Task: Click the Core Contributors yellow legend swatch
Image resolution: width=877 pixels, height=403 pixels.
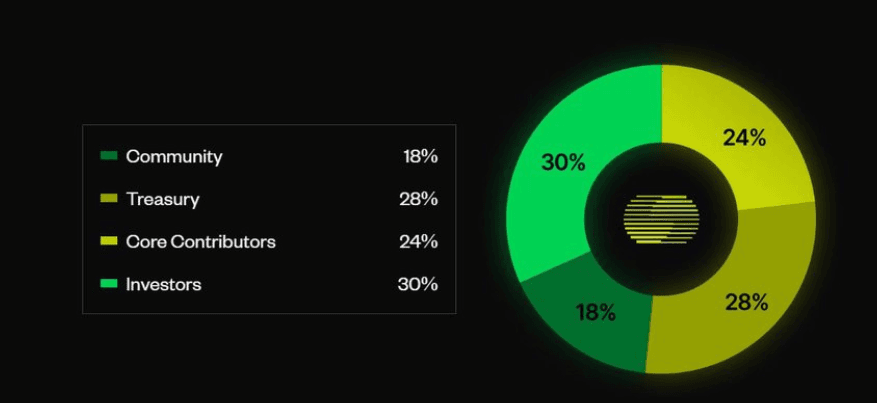Action: 109,241
